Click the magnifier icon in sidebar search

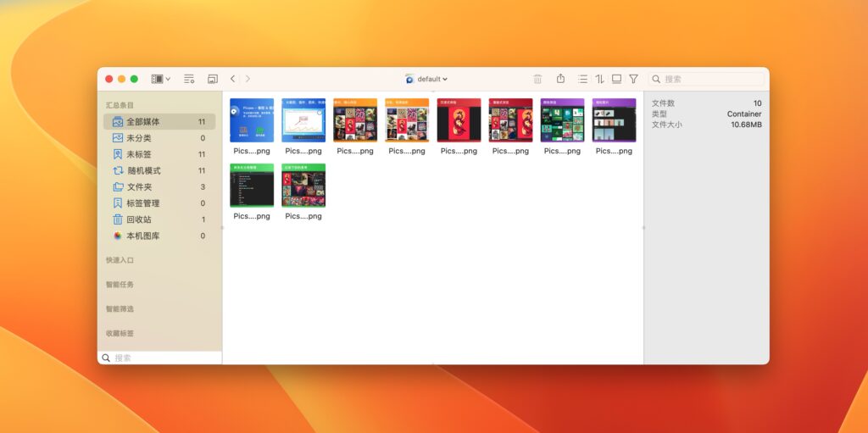(106, 358)
